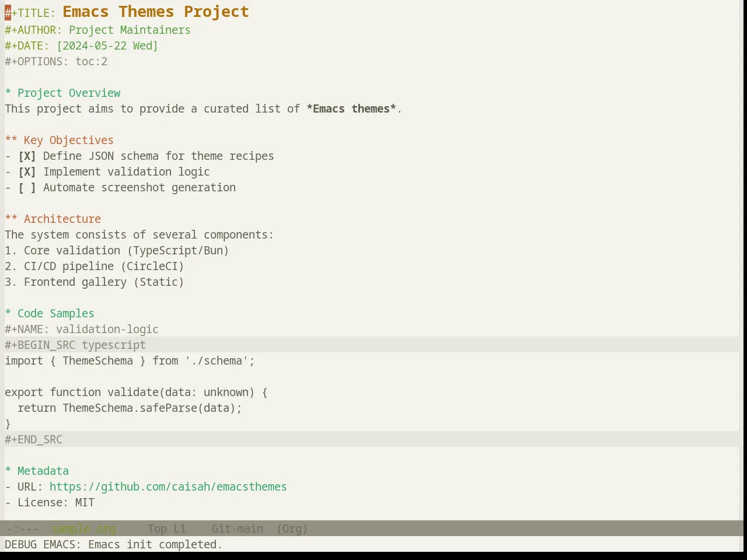This screenshot has width=747, height=560.
Task: Toggle the checked box before Define JSON schema
Action: click(27, 156)
